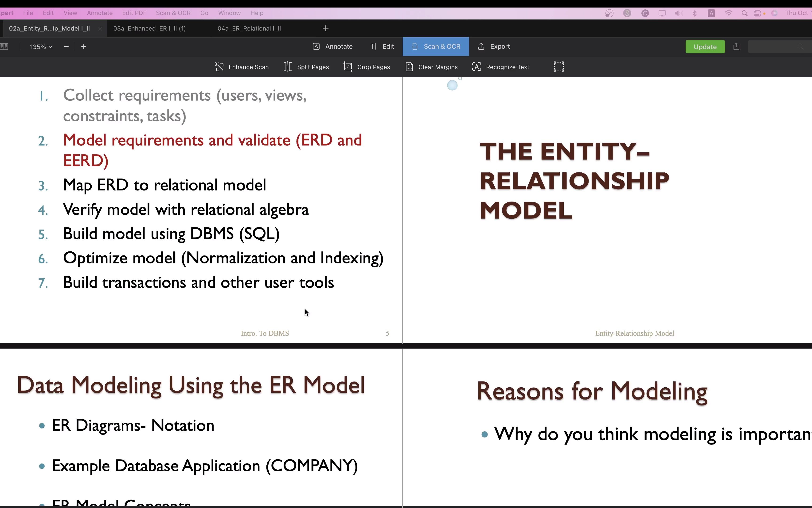Click the Siri menu bar icon
The height and width of the screenshot is (508, 812).
(x=774, y=13)
